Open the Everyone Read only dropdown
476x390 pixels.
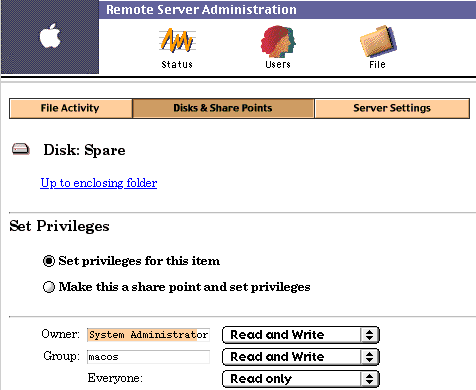pos(301,379)
